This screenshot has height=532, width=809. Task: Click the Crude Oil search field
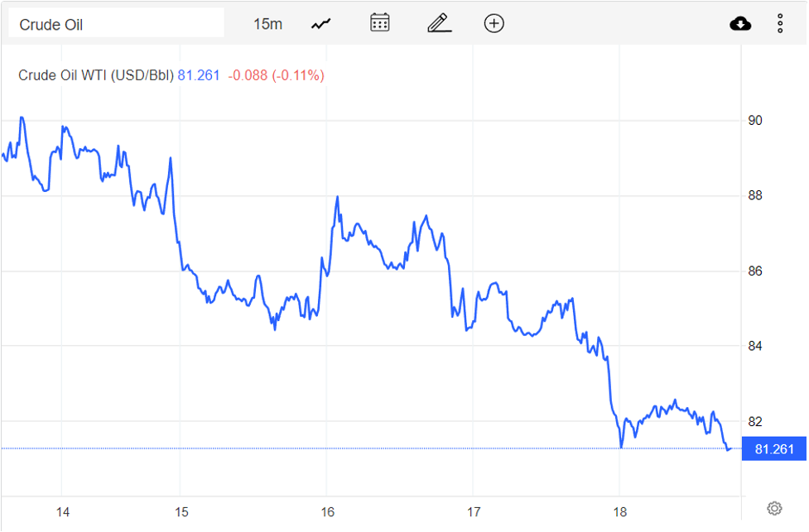tap(116, 24)
